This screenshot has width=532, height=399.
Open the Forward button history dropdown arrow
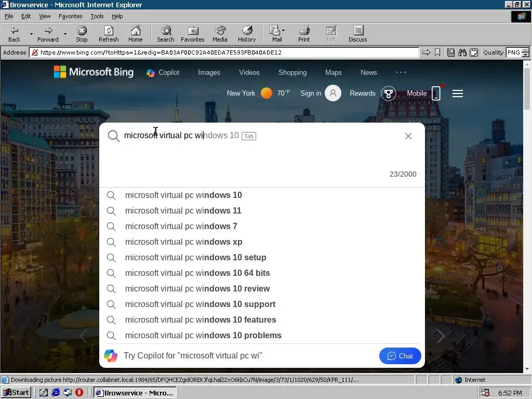pyautogui.click(x=65, y=34)
